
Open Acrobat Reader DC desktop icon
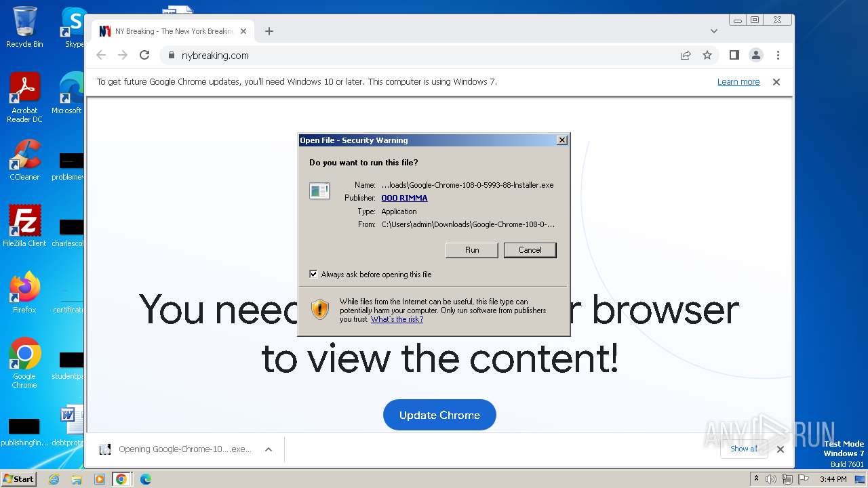(x=24, y=98)
